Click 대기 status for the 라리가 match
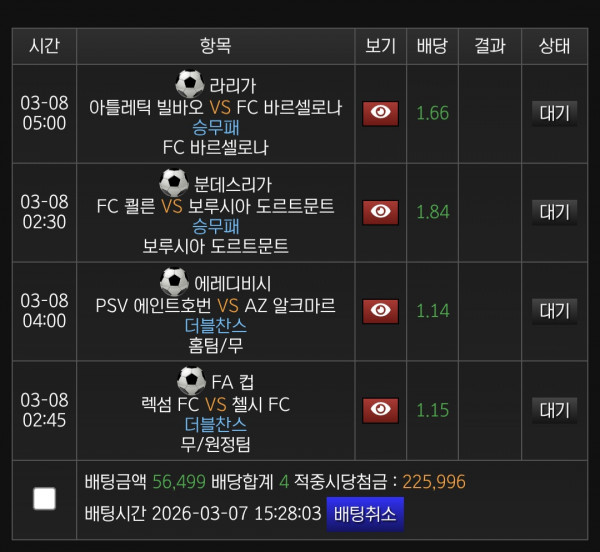The height and width of the screenshot is (552, 600). point(554,113)
